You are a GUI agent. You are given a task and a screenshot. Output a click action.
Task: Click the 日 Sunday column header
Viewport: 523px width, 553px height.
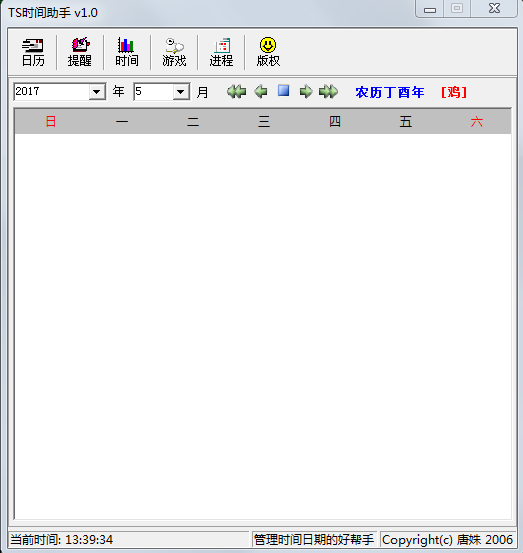click(51, 122)
